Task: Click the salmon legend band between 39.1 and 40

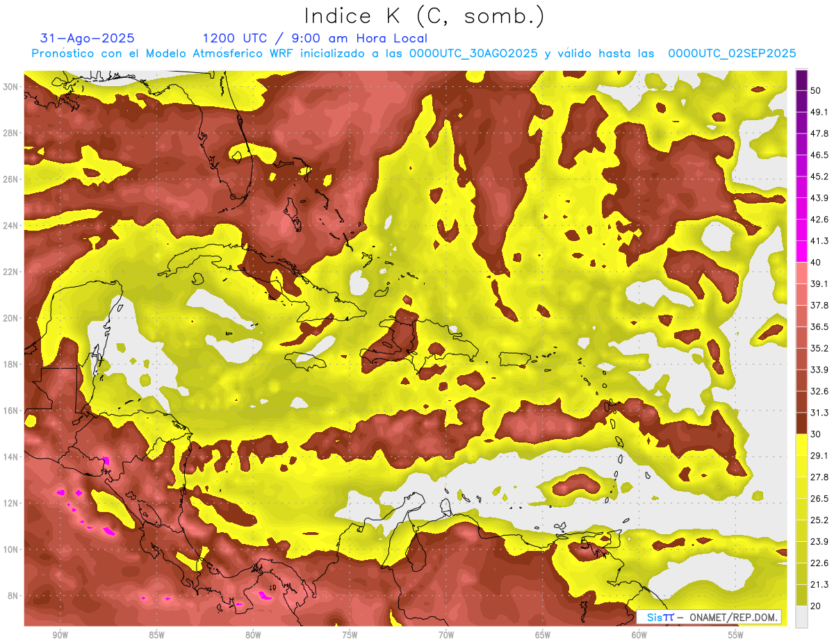Action: (801, 273)
